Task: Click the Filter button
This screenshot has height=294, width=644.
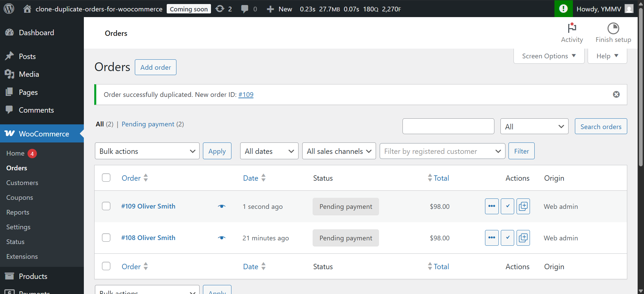Action: [522, 151]
